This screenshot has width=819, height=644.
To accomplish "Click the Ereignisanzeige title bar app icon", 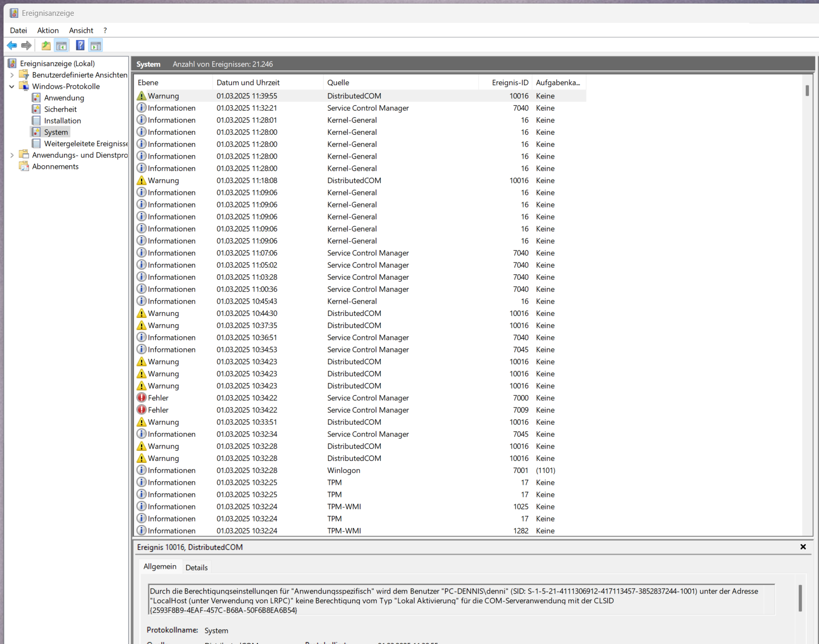I will click(14, 13).
